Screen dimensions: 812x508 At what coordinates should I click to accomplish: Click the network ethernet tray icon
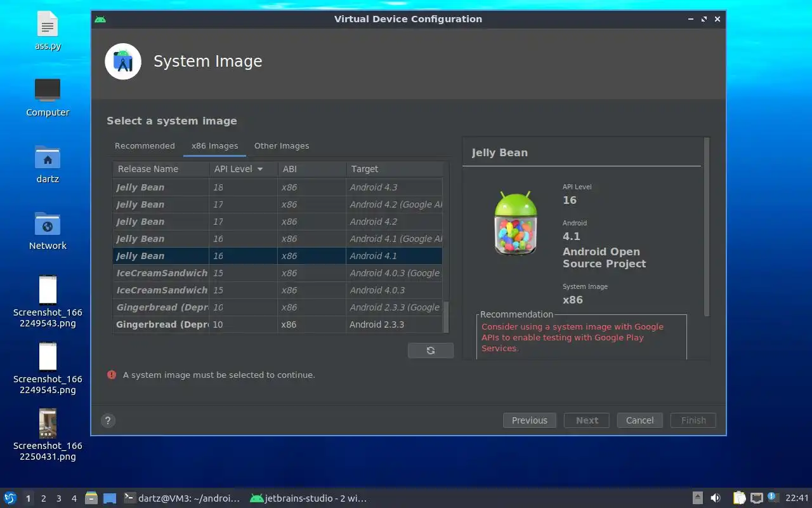tap(756, 498)
